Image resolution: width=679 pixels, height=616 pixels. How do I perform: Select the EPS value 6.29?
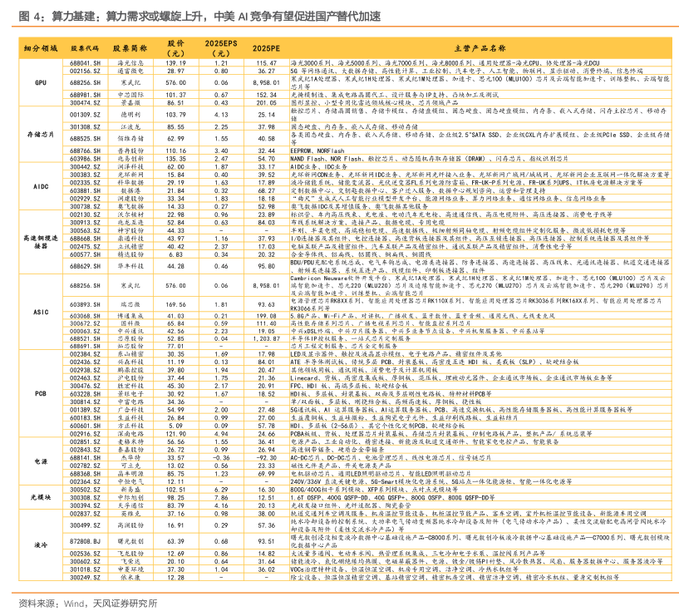pyautogui.click(x=221, y=490)
